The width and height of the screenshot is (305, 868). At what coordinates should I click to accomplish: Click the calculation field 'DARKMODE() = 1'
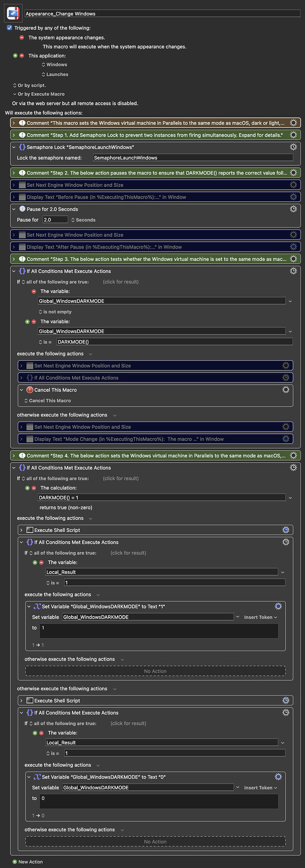tap(161, 497)
